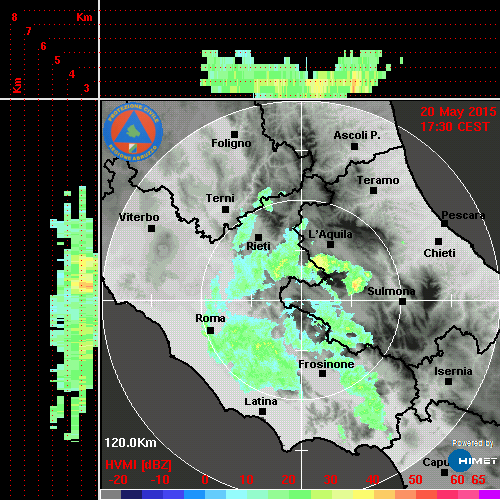Screen dimensions: 500x500
Task: Click the 'L'Aquila' city name label
Action: [x=330, y=234]
